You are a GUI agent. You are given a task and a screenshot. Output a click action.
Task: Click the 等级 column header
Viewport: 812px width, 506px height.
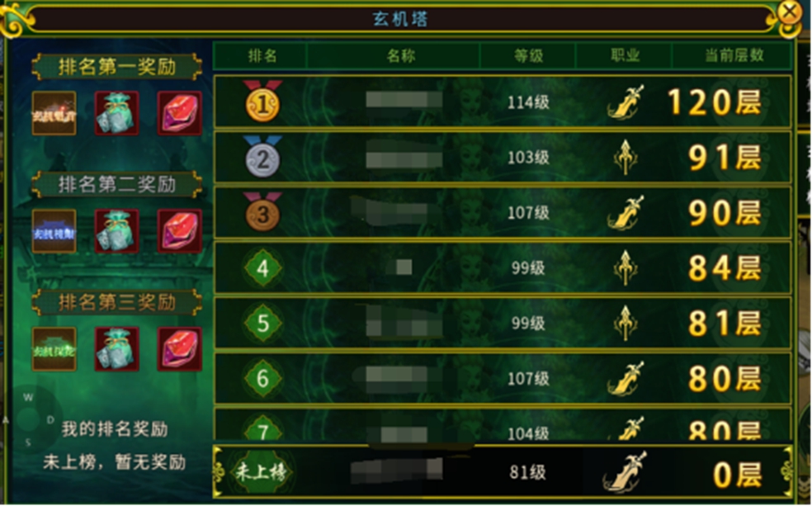click(x=527, y=55)
